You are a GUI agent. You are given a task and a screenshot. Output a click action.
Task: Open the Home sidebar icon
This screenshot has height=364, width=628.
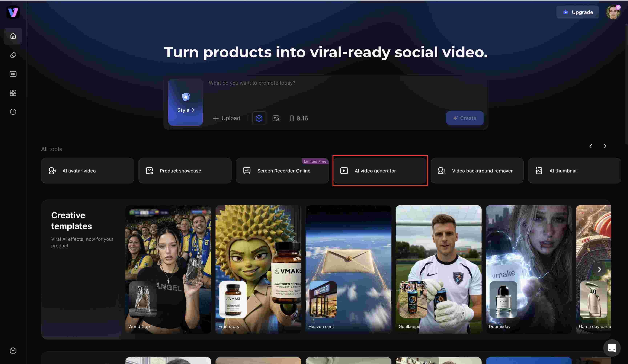[13, 36]
